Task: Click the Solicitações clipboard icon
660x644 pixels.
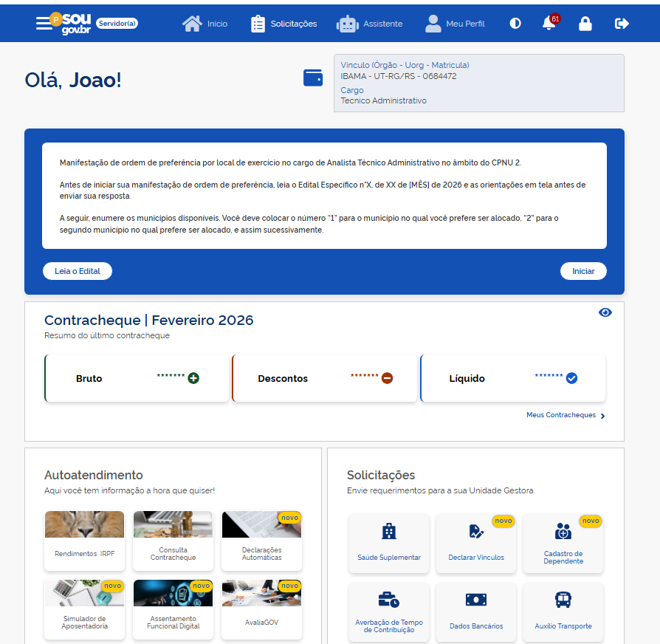Action: 258,24
